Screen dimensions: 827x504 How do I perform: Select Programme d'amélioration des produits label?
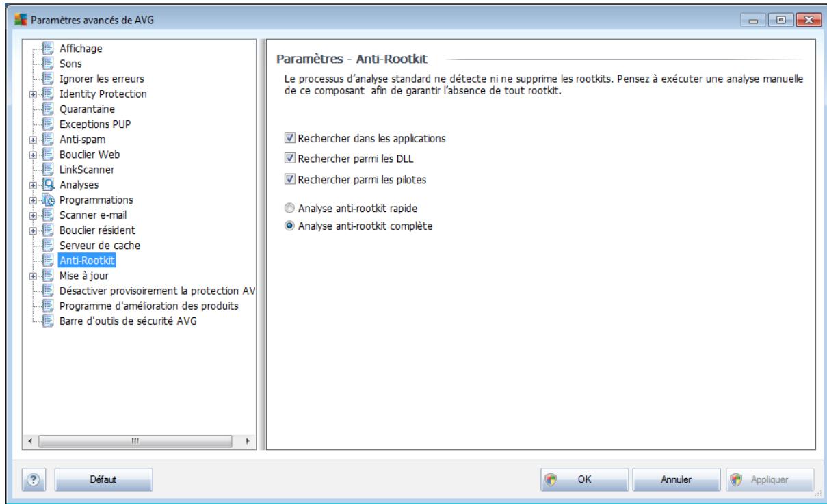148,305
